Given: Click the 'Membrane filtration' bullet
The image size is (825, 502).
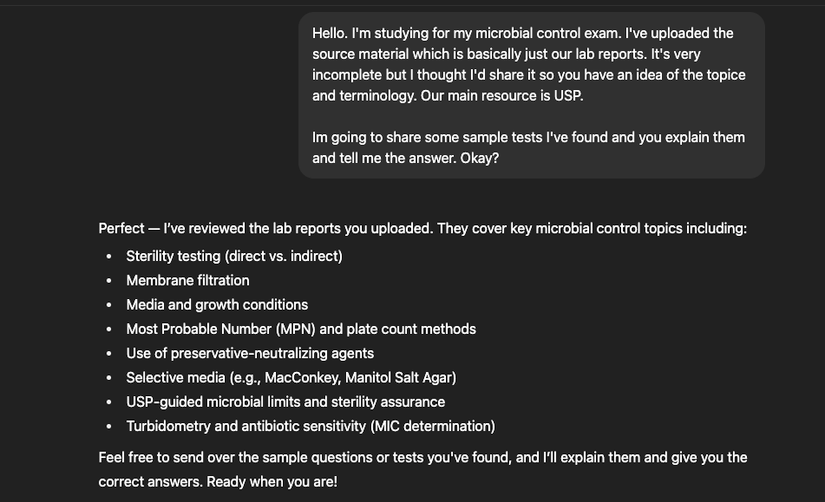Looking at the screenshot, I should click(x=188, y=280).
